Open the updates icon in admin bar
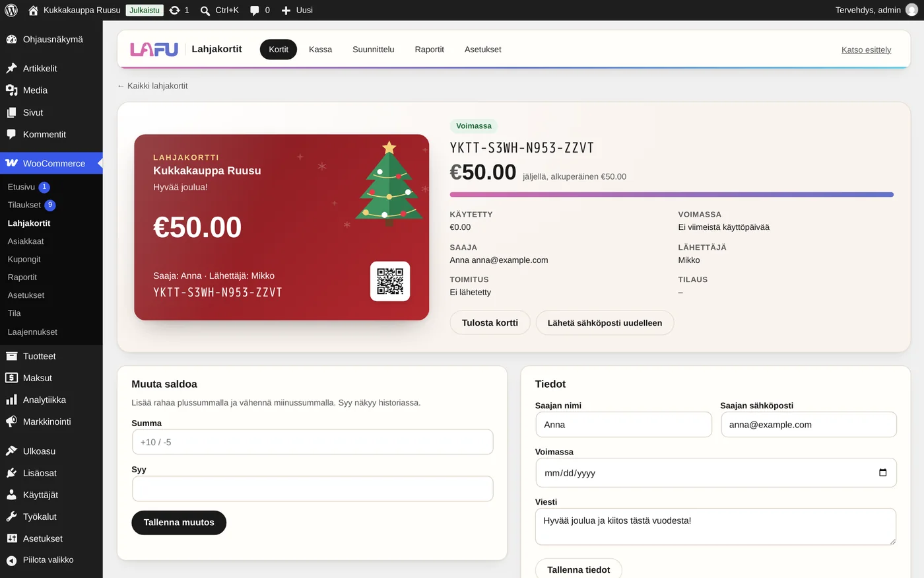Image resolution: width=924 pixels, height=578 pixels. point(174,11)
